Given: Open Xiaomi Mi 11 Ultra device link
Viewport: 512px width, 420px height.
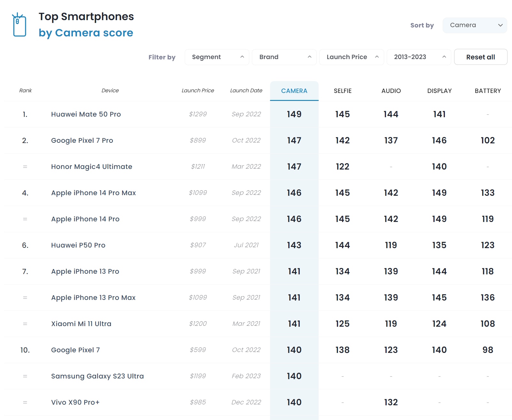Looking at the screenshot, I should pos(81,324).
